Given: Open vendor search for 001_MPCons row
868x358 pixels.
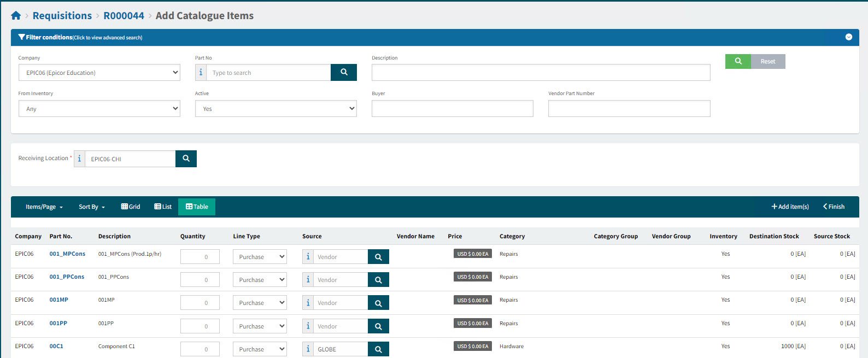Looking at the screenshot, I should 378,257.
